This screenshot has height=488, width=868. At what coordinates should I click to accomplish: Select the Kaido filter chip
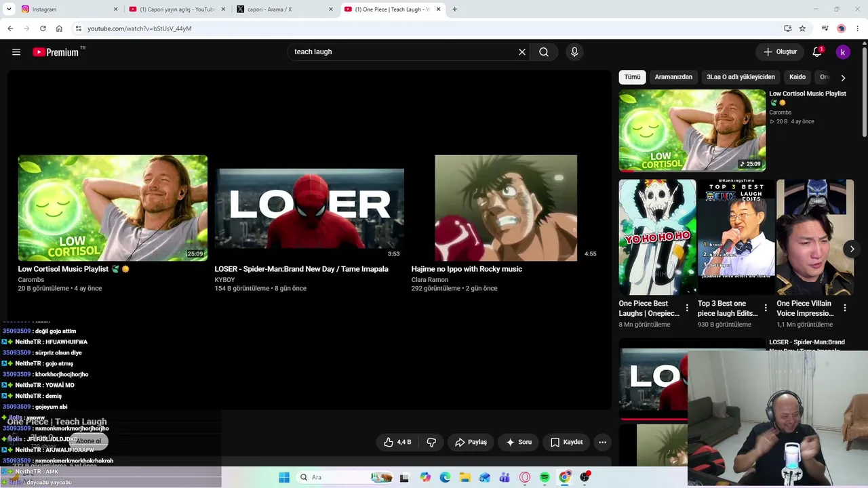pyautogui.click(x=797, y=77)
